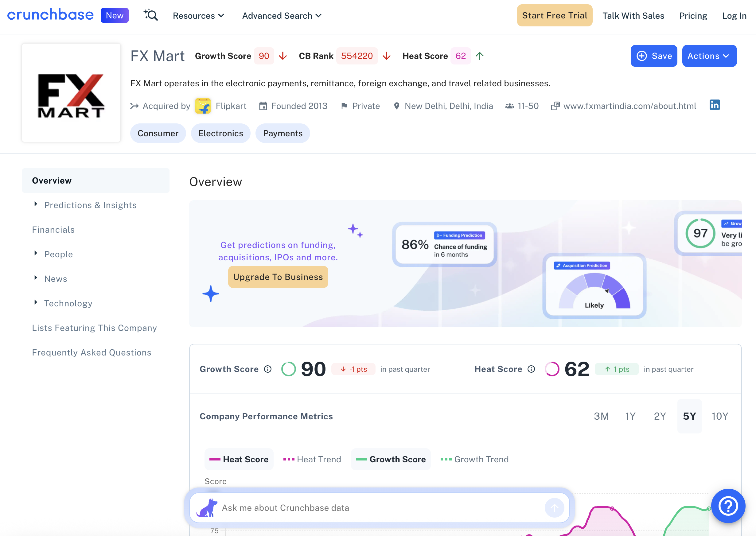Open the Actions dropdown
Viewport: 756px width, 536px height.
(x=709, y=56)
